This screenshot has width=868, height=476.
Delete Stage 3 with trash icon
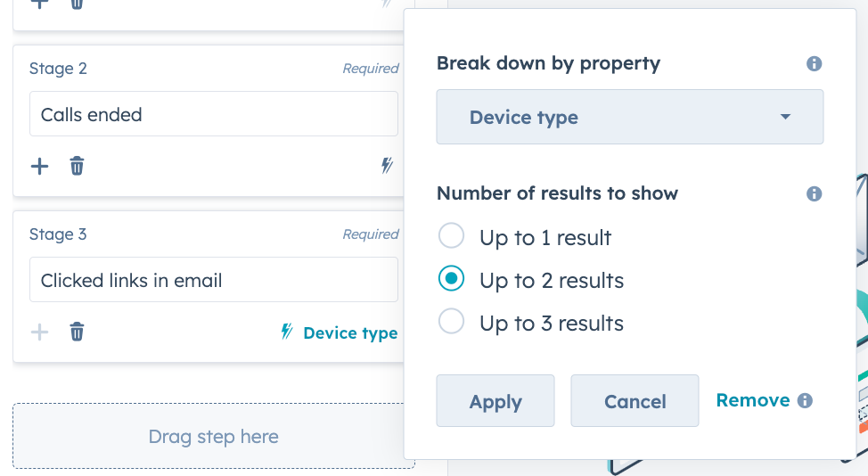point(77,332)
